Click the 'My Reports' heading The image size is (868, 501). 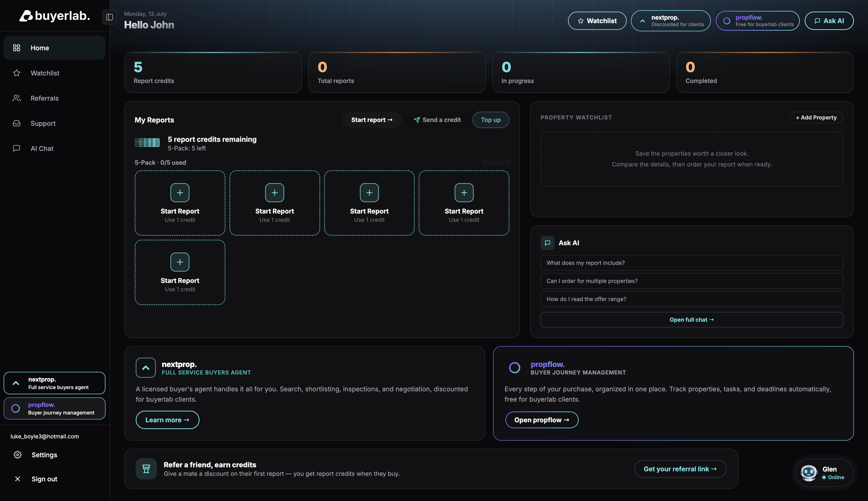(154, 120)
